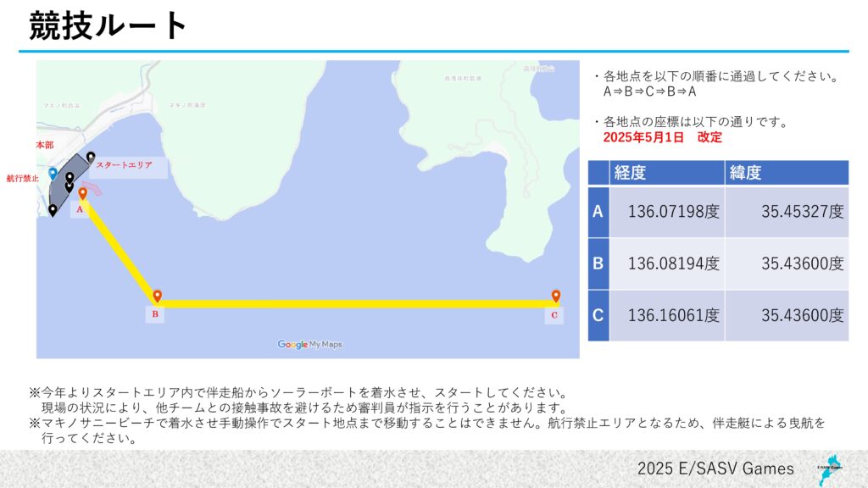Click the red revision text 2025年5月1日 改定
The width and height of the screenshot is (868, 488).
pyautogui.click(x=663, y=137)
